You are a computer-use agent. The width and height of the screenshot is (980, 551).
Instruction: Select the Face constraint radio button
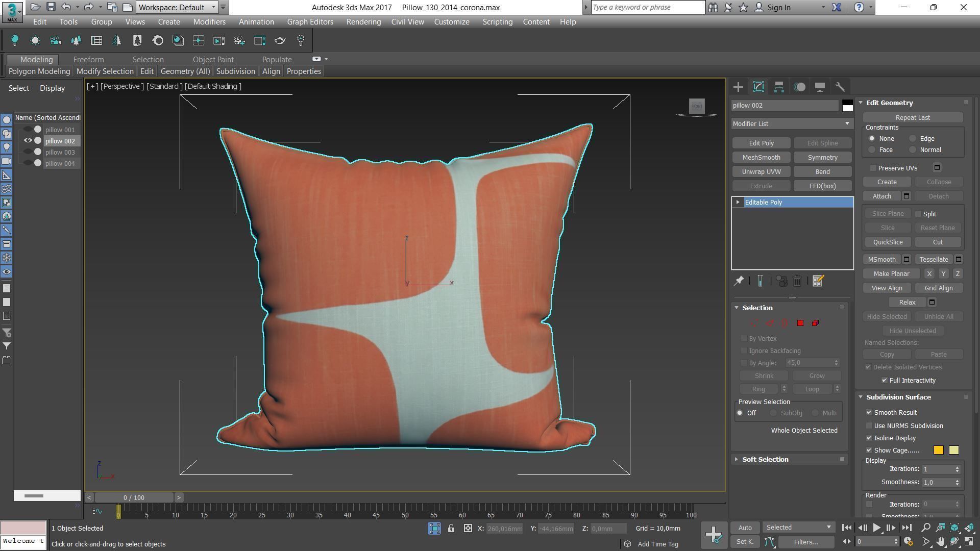[x=872, y=149]
